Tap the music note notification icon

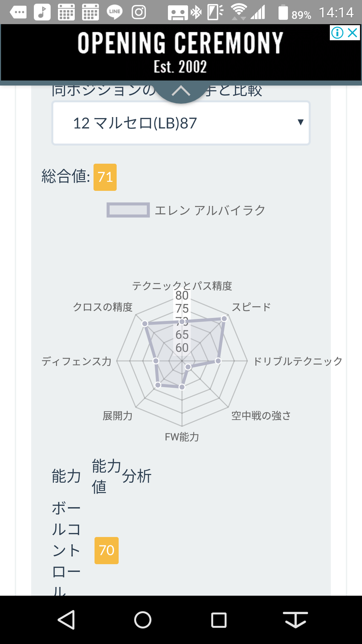[42, 12]
